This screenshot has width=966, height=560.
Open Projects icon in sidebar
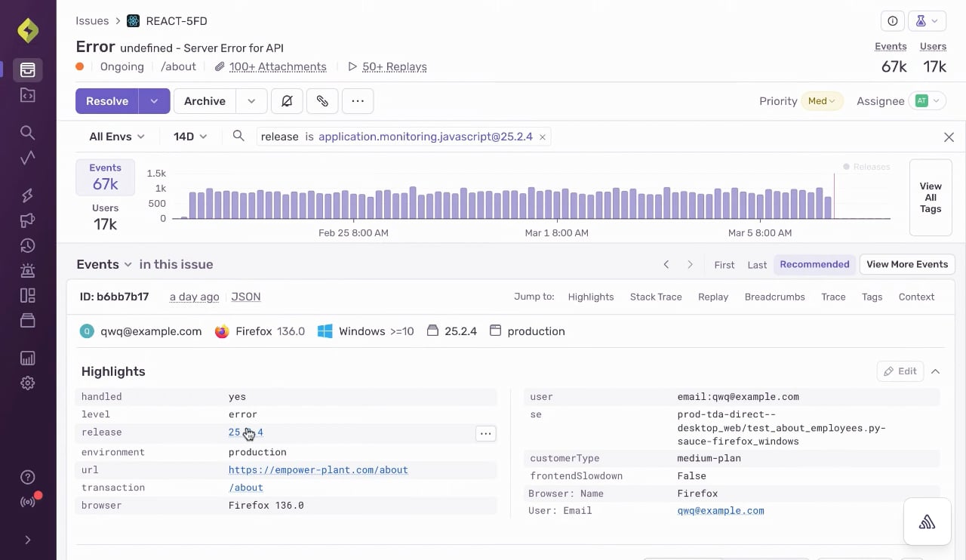pyautogui.click(x=28, y=95)
